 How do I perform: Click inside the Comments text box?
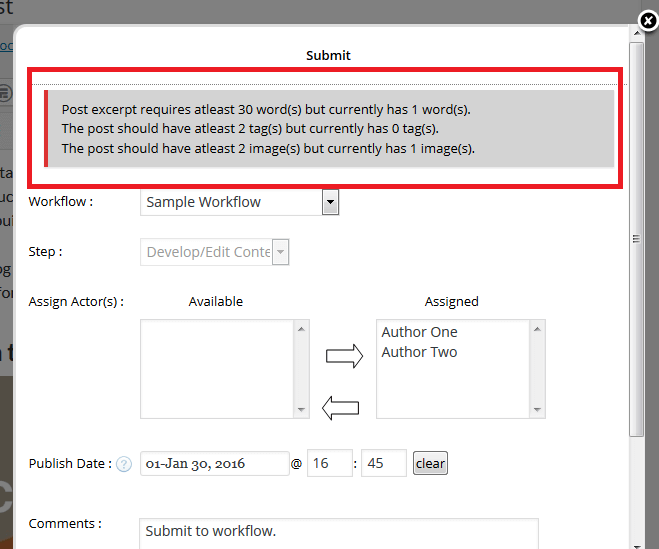pyautogui.click(x=338, y=532)
